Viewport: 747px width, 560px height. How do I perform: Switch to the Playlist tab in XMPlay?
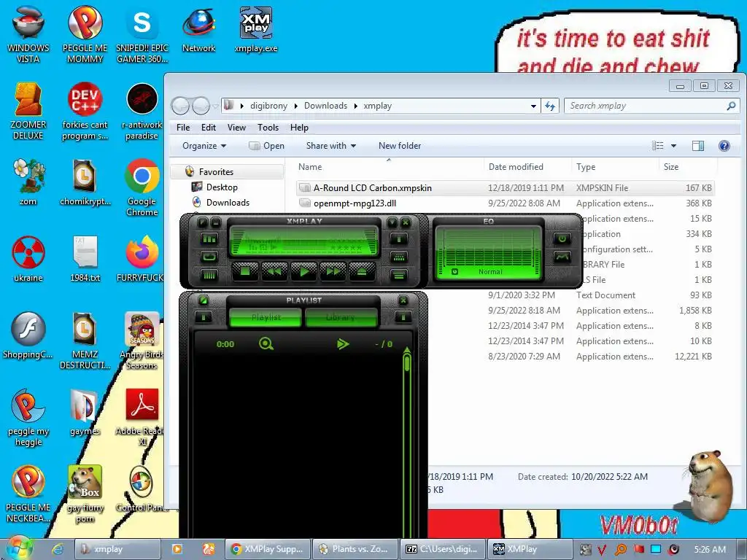pos(266,317)
